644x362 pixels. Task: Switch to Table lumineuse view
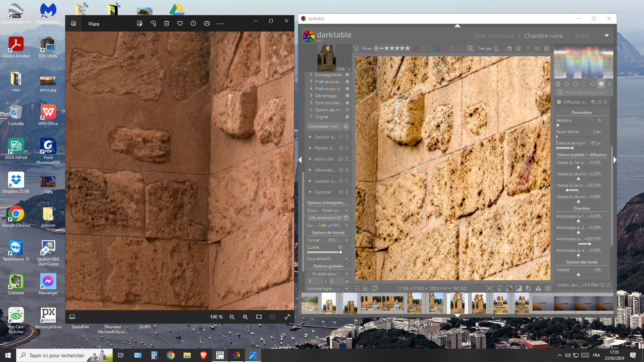coord(493,36)
